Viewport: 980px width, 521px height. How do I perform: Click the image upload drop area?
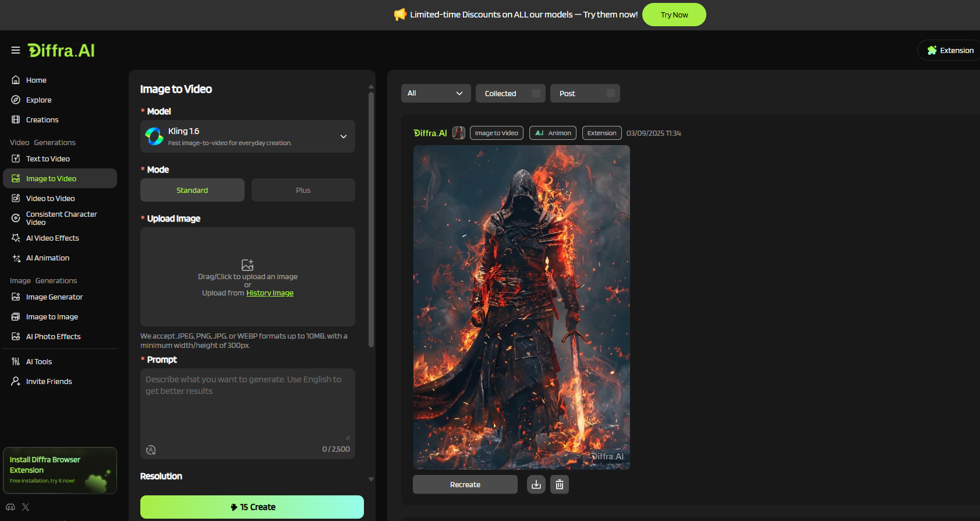tap(247, 277)
